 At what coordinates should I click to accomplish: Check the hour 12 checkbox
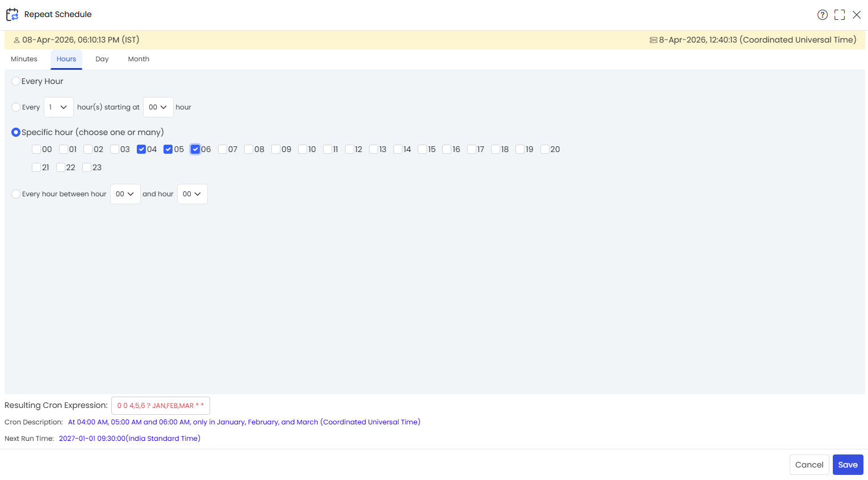click(x=350, y=149)
